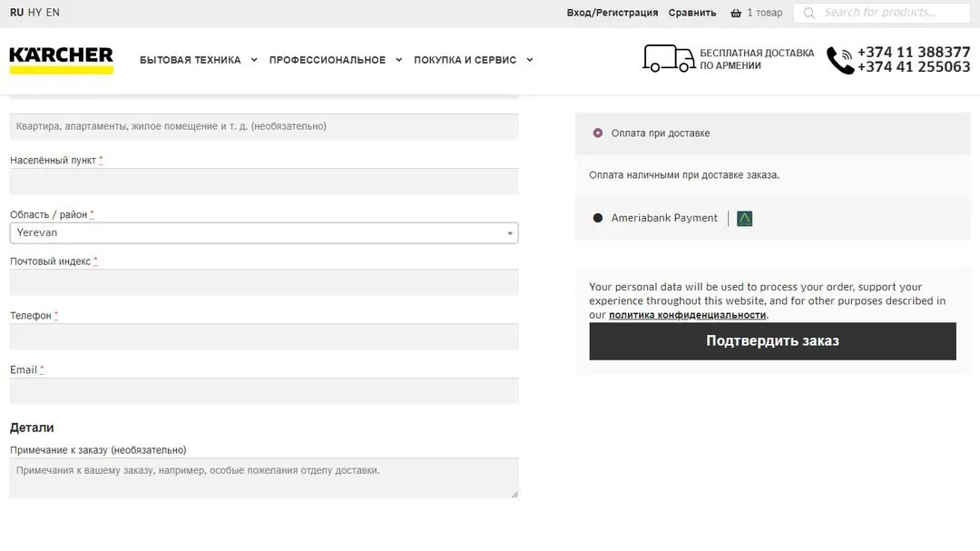
Task: Click the Kärcher logo
Action: click(x=62, y=60)
